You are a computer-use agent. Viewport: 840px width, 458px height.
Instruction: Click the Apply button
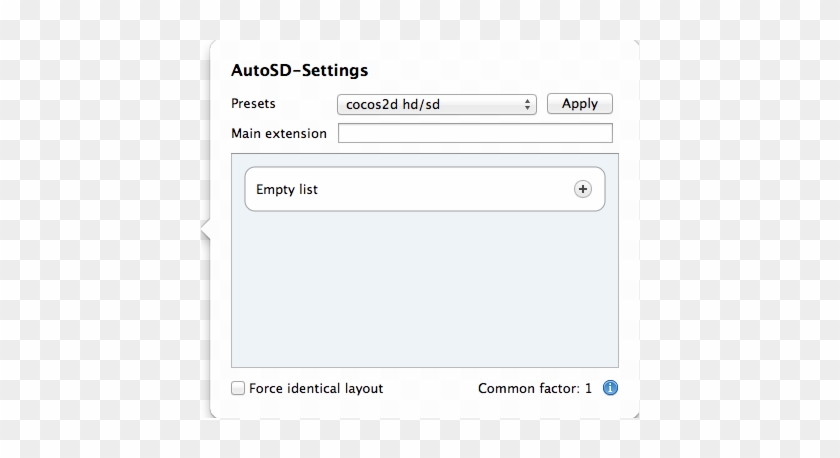(x=580, y=103)
